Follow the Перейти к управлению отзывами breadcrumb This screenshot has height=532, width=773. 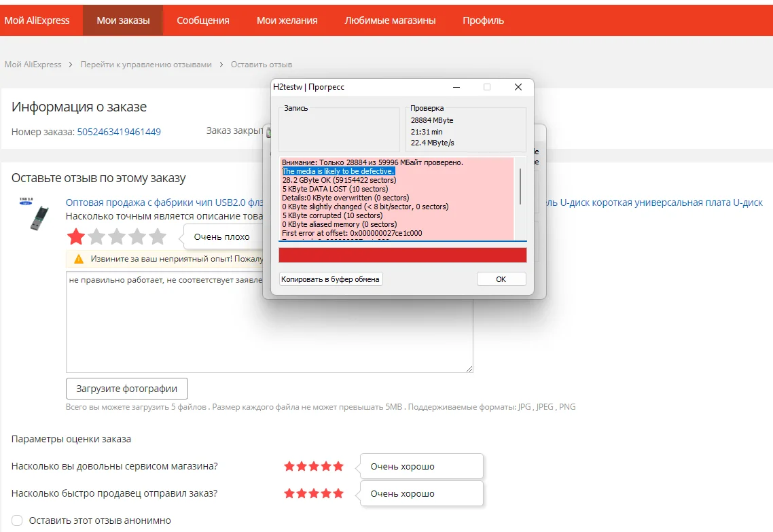(x=146, y=65)
